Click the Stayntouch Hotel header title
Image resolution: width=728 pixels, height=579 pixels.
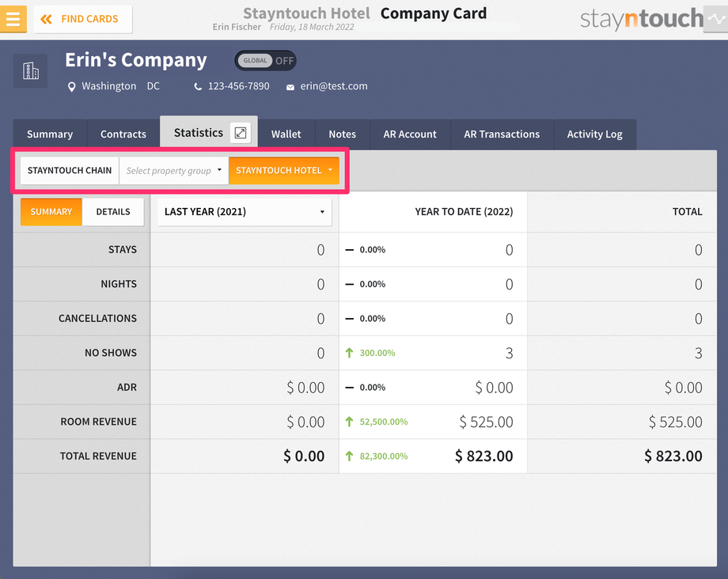coord(306,13)
